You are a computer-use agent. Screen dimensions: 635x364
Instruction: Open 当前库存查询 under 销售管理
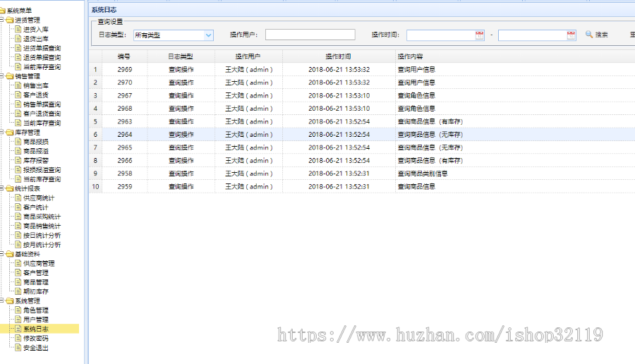[42, 123]
